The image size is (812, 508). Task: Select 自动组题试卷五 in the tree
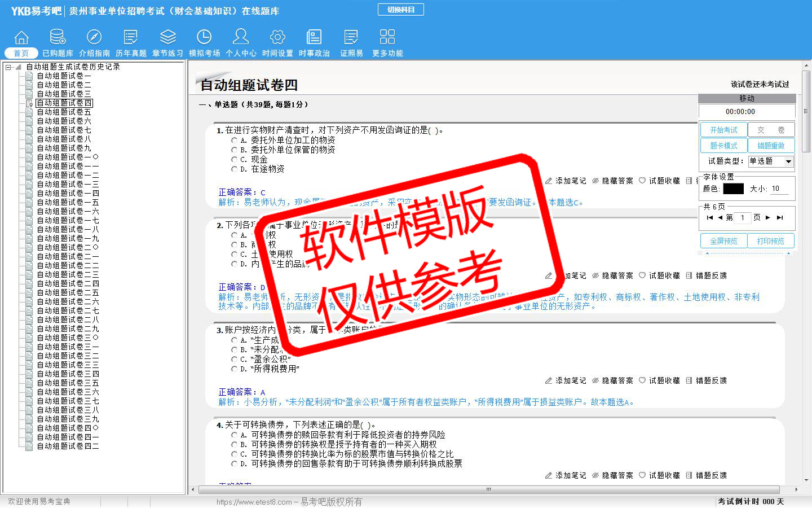tap(64, 112)
